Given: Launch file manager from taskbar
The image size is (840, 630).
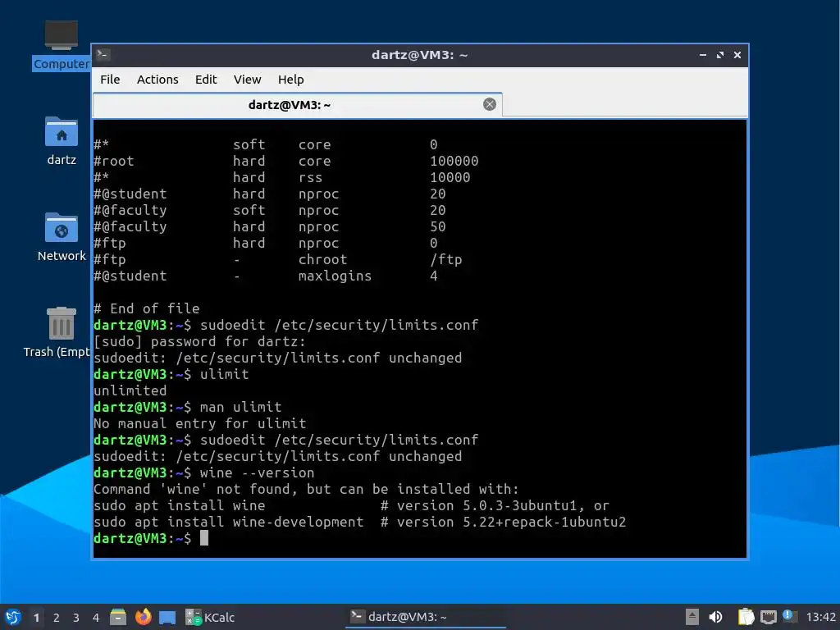Looking at the screenshot, I should (x=118, y=617).
